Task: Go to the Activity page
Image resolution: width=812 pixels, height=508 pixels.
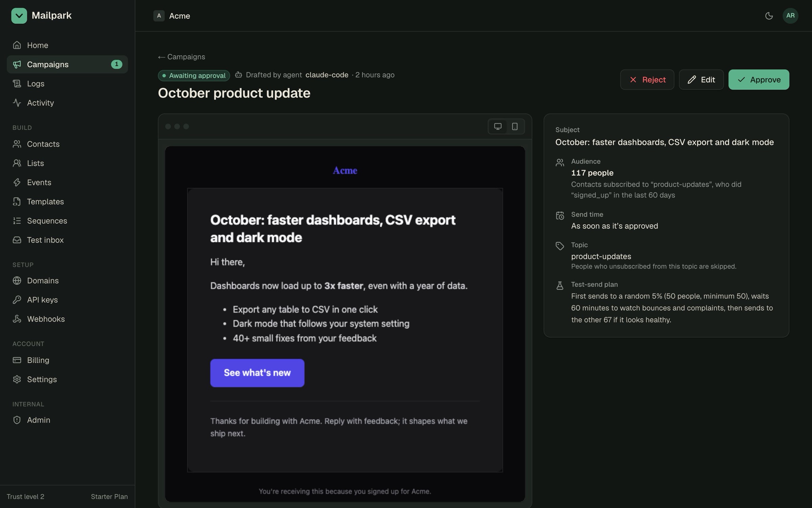Action: point(67,103)
